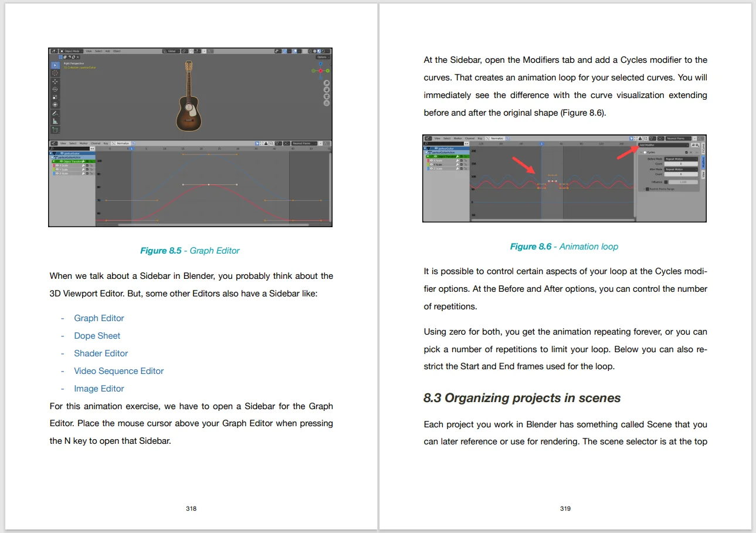
Task: Click the Add Cube tool icon
Action: 55,129
